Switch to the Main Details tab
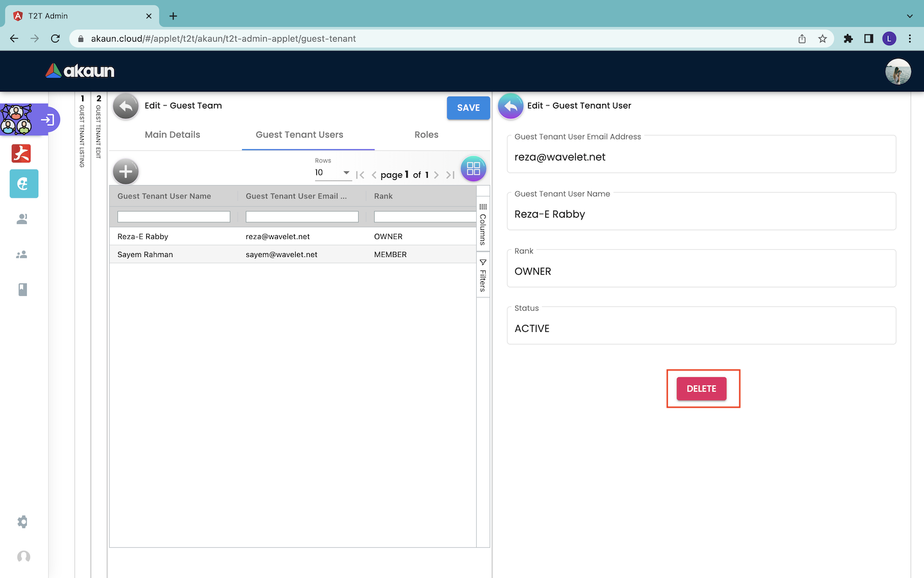The image size is (924, 578). click(173, 135)
